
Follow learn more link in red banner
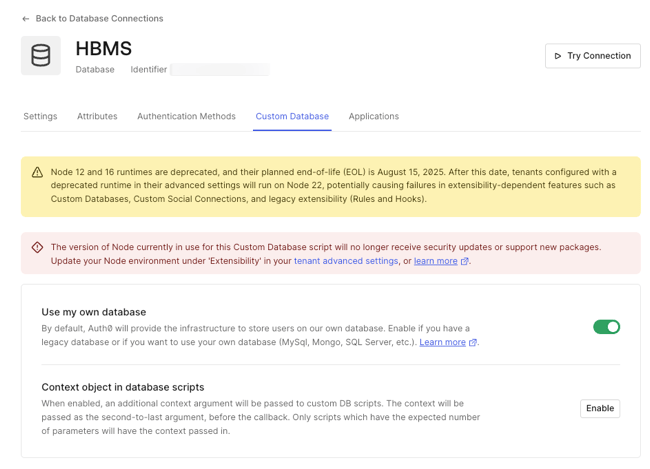coord(436,261)
